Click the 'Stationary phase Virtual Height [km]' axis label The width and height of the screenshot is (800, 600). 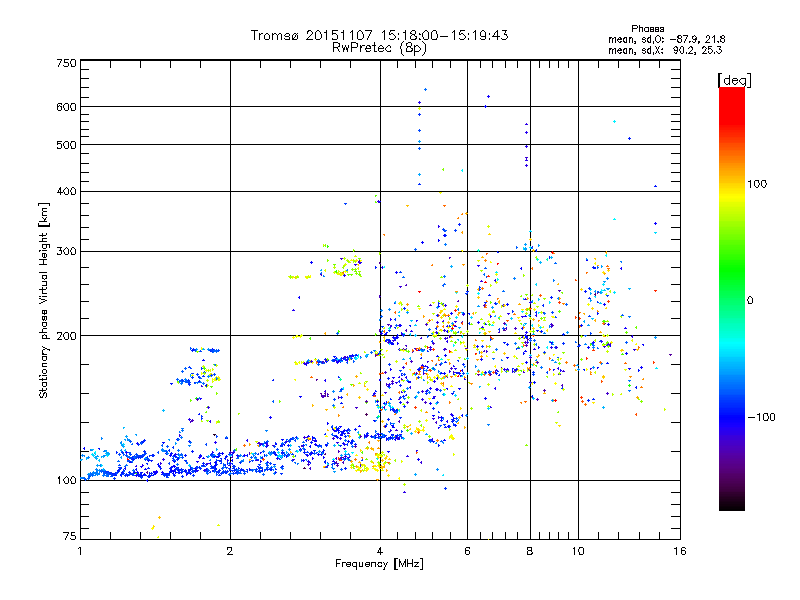[x=44, y=300]
